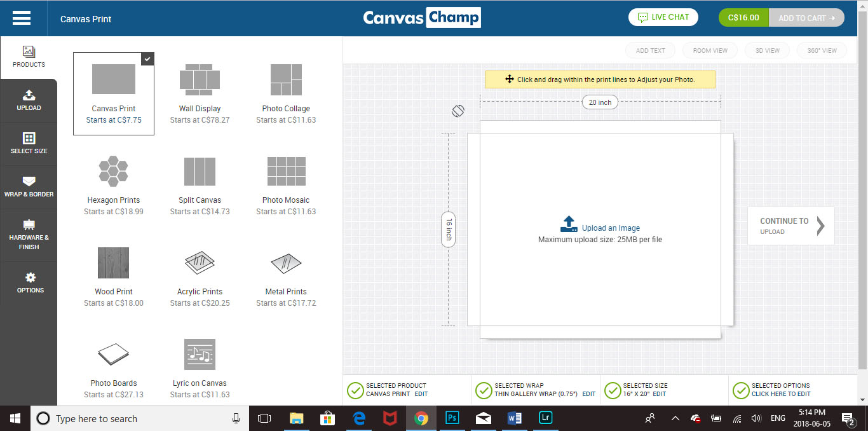Open Task View in the taskbar
868x431 pixels.
(x=264, y=418)
